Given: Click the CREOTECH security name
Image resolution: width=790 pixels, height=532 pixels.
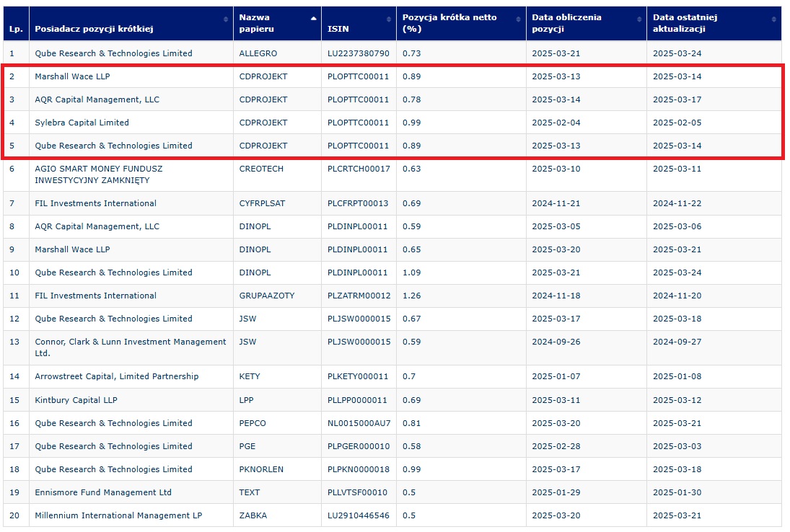Looking at the screenshot, I should click(261, 169).
